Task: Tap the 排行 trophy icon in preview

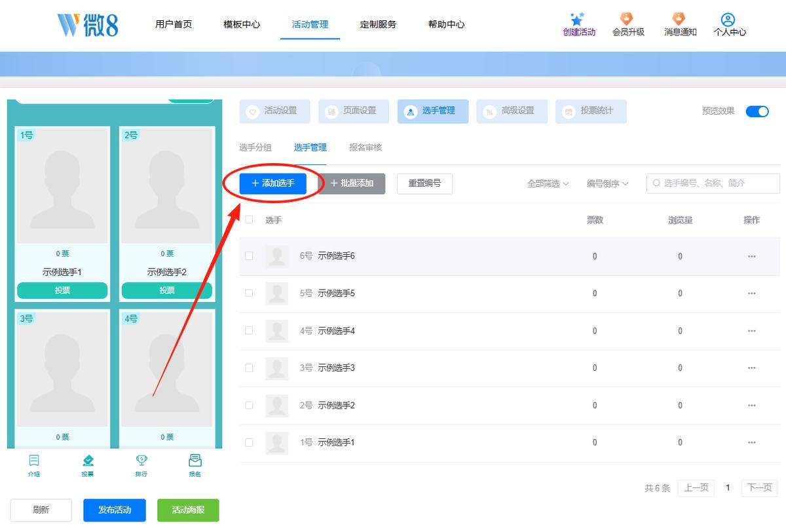Action: point(141,461)
